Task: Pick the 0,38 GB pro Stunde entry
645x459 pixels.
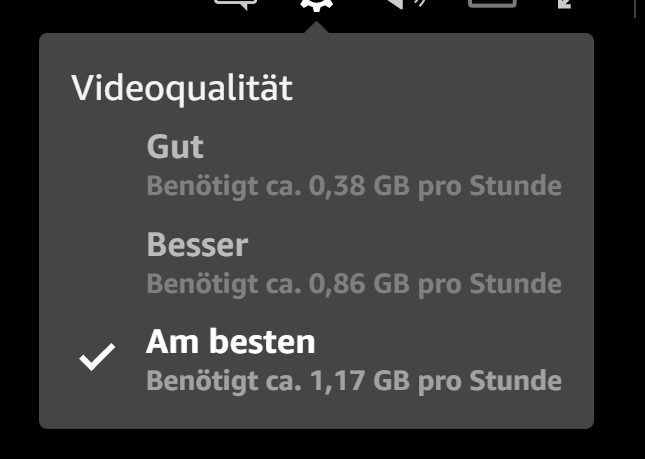Action: (354, 186)
